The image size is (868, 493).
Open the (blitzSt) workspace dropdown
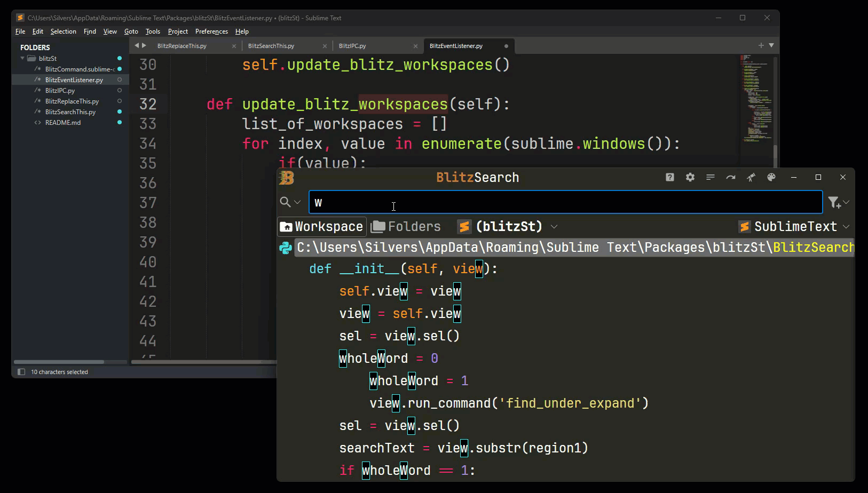coord(554,227)
